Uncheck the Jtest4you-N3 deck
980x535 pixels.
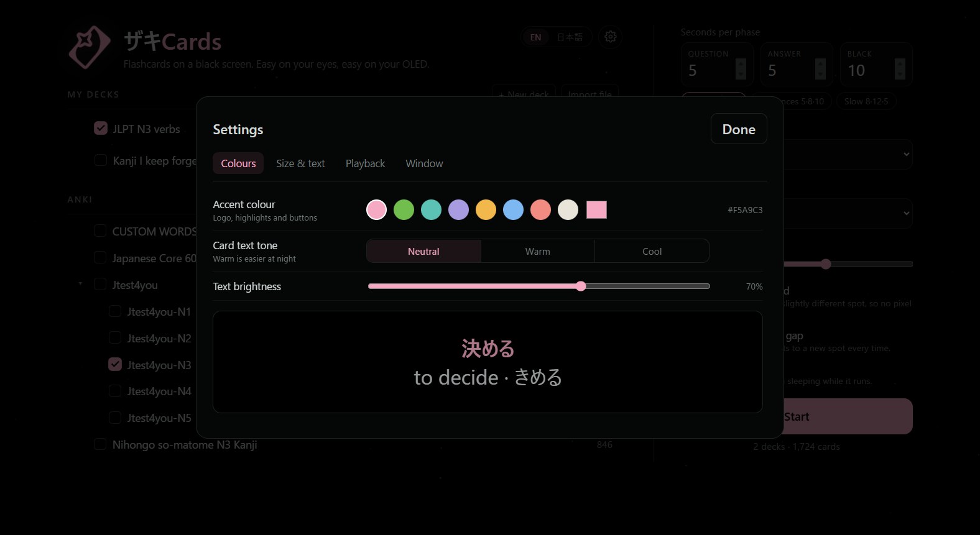click(x=115, y=364)
